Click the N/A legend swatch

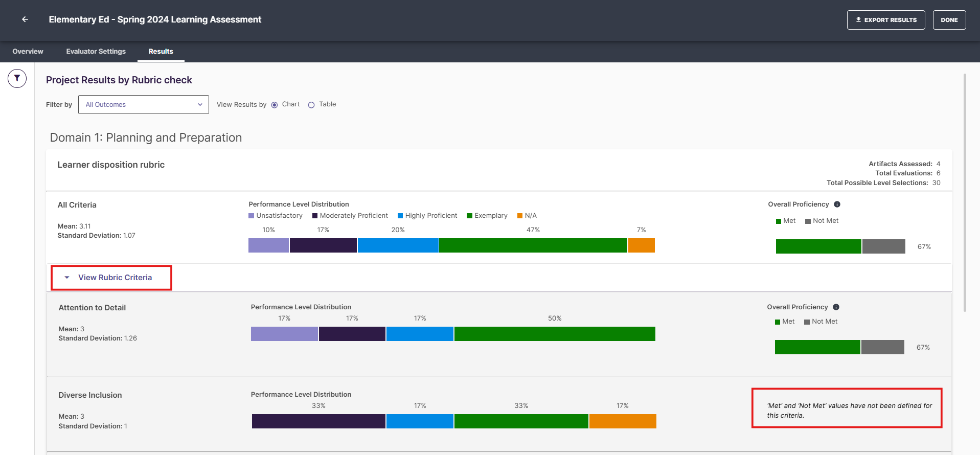tap(520, 216)
